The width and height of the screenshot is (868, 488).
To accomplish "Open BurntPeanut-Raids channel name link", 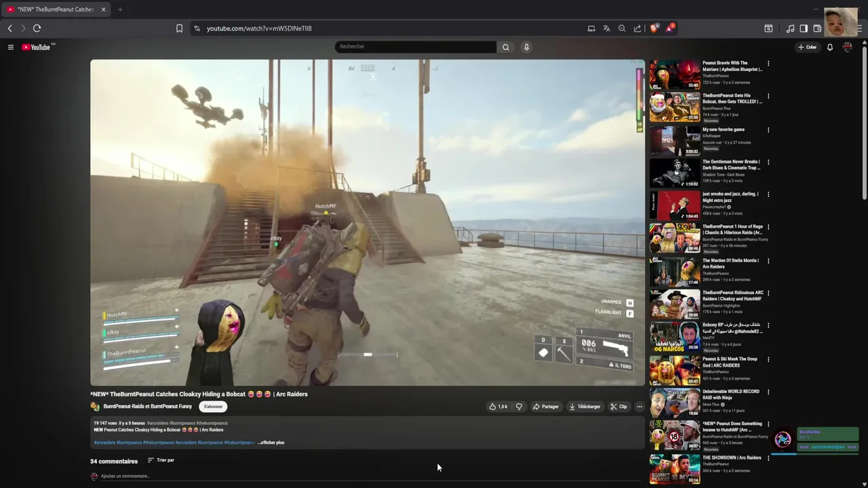I will coord(148,407).
